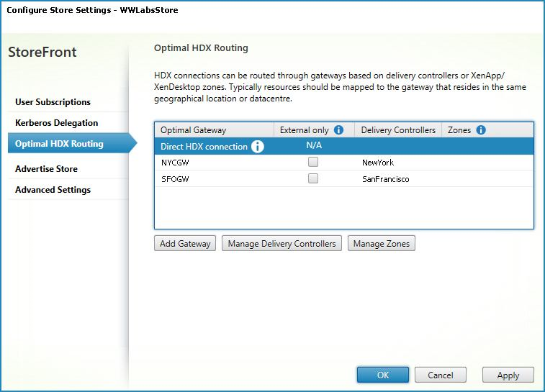The height and width of the screenshot is (392, 545).
Task: Apply the routing changes
Action: click(508, 375)
